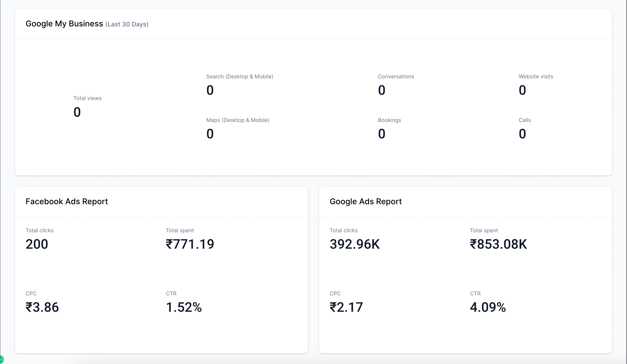The image size is (627, 364).
Task: Click CTR label in Facebook Ads Report
Action: click(x=171, y=293)
